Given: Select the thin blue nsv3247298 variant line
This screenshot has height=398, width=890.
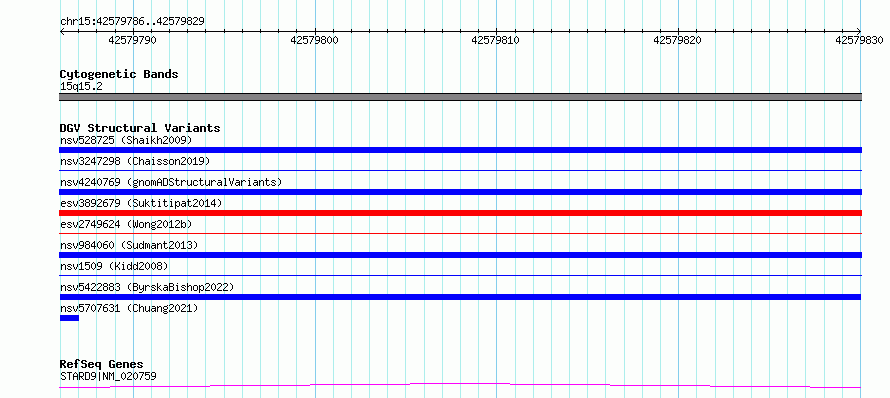Looking at the screenshot, I should [460, 170].
